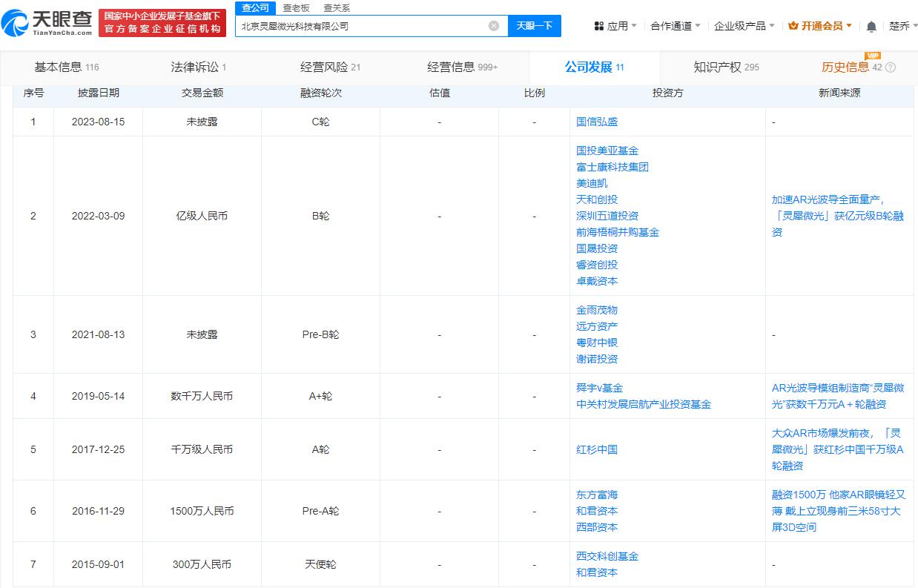Click the 天眼一下 search button

[534, 26]
